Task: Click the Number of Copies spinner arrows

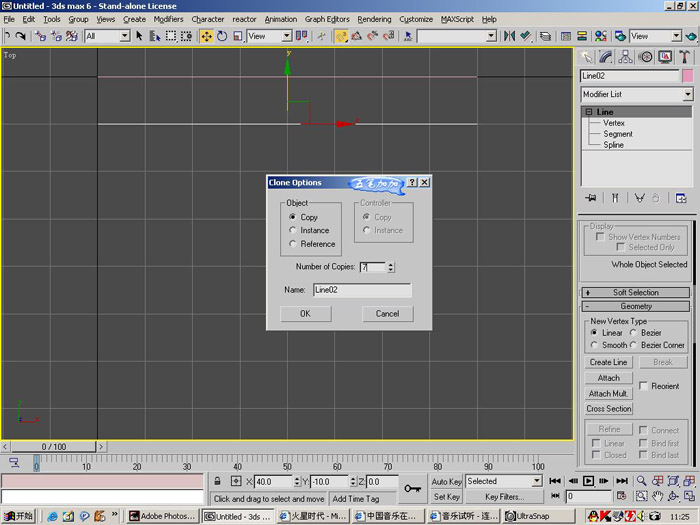Action: (x=391, y=267)
